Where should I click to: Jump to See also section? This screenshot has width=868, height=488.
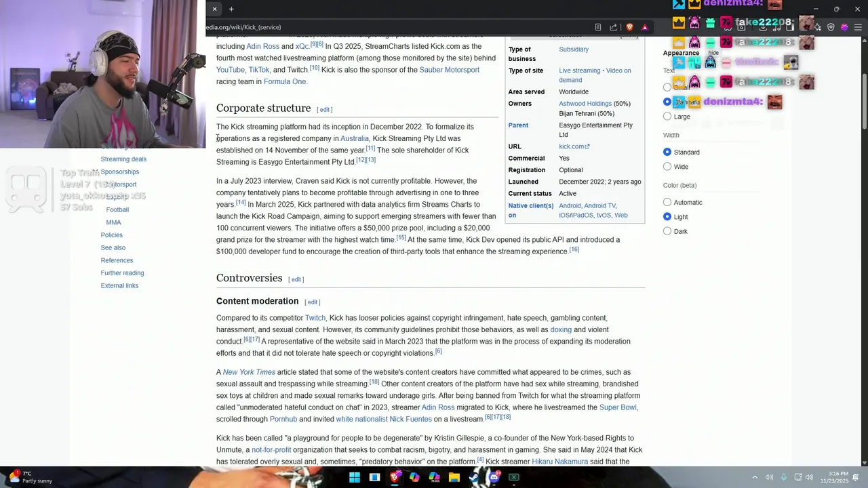click(x=113, y=247)
